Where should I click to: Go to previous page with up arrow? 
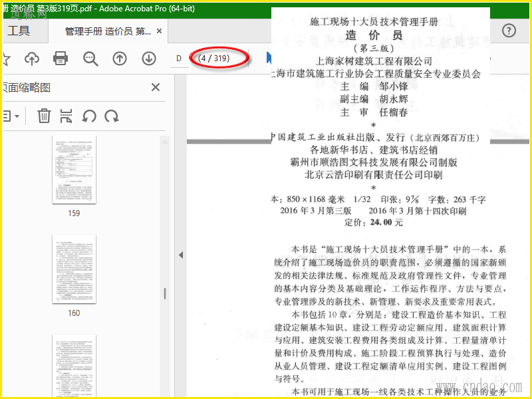[x=120, y=59]
